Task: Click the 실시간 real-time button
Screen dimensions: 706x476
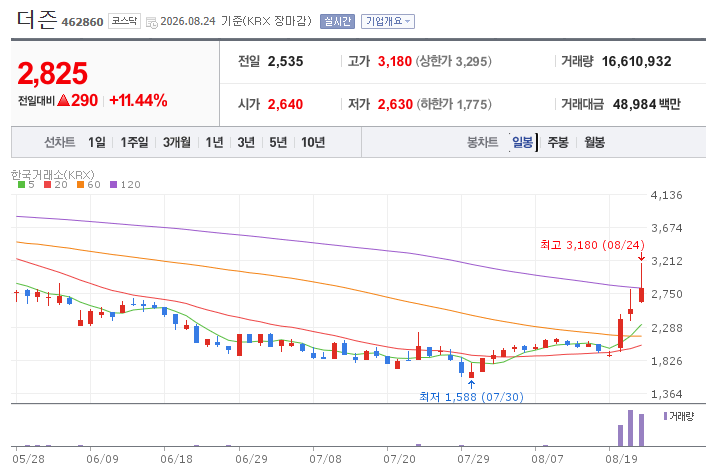Action: (x=337, y=21)
